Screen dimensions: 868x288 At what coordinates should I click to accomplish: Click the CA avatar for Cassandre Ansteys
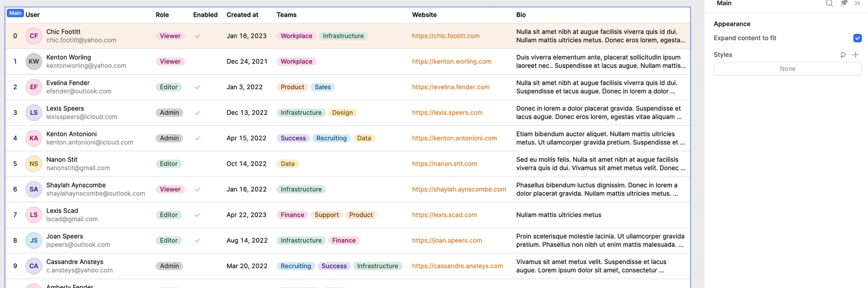34,266
